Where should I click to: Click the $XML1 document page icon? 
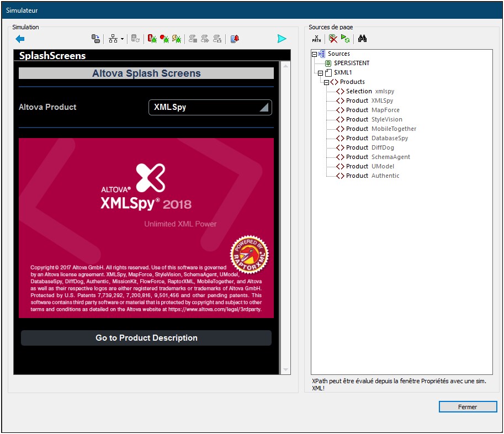(328, 73)
